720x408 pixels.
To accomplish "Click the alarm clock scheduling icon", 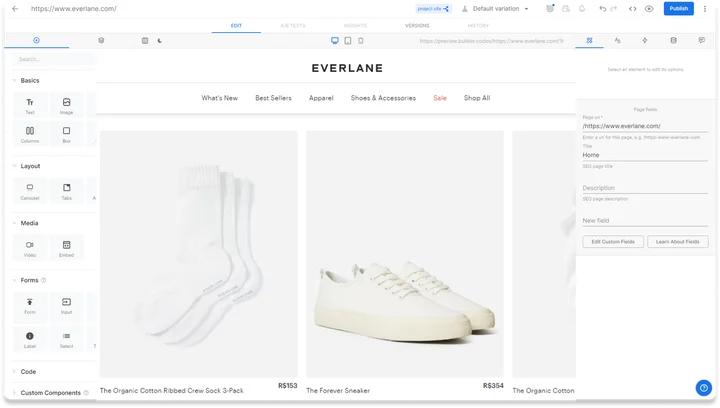I will tap(550, 8).
